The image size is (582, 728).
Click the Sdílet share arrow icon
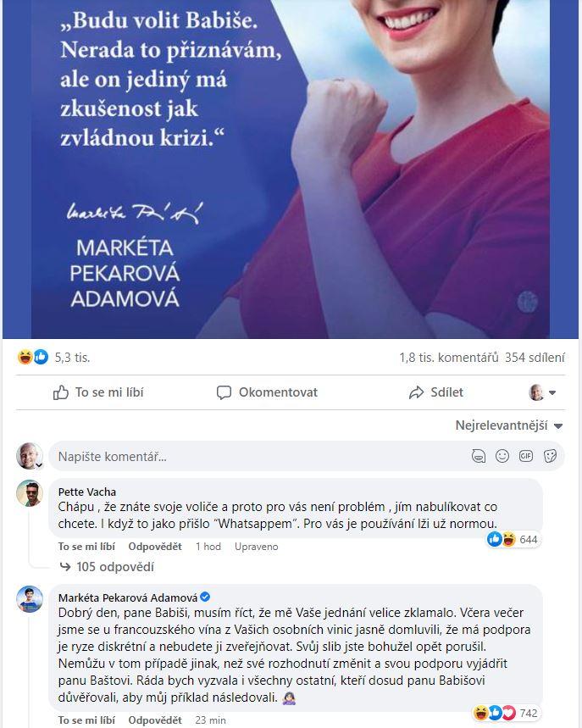point(416,392)
